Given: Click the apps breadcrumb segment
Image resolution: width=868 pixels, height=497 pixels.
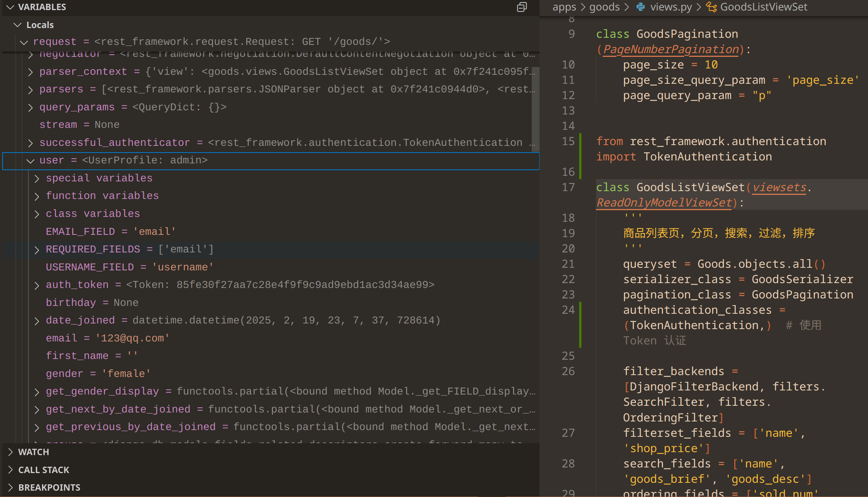Looking at the screenshot, I should tap(564, 7).
